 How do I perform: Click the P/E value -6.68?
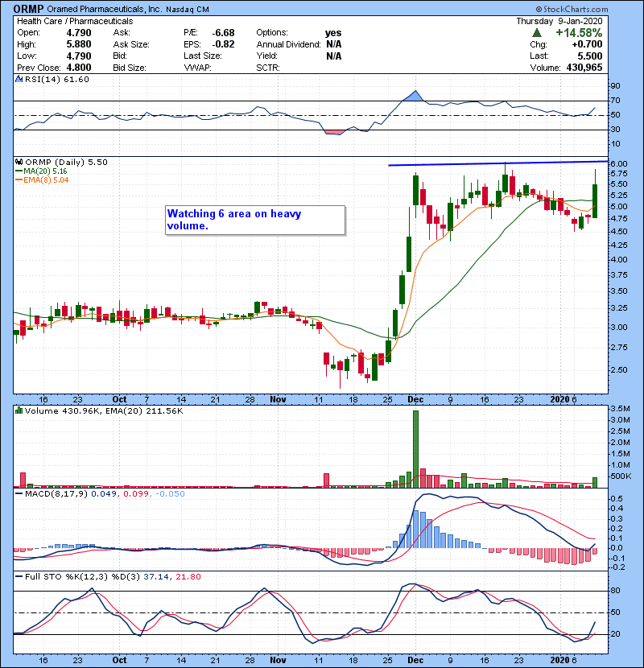223,33
